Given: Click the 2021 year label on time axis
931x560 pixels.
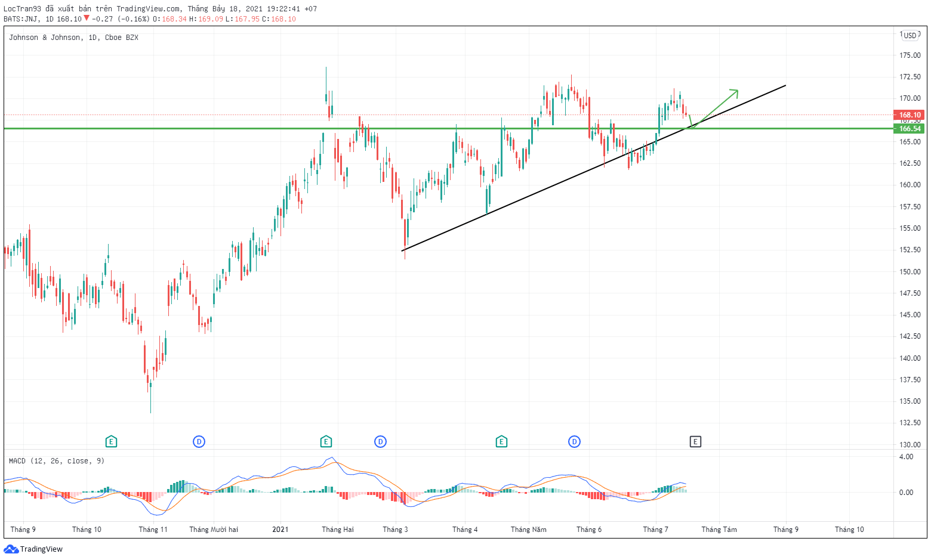Looking at the screenshot, I should [280, 530].
